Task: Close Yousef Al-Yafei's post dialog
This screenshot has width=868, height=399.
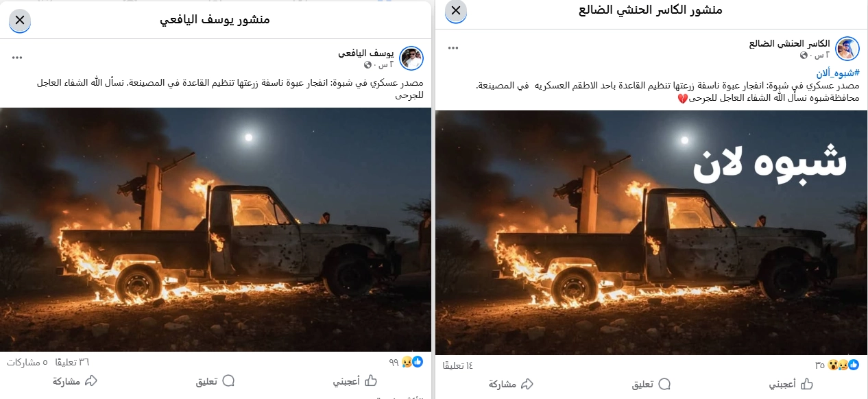Action: pos(19,19)
